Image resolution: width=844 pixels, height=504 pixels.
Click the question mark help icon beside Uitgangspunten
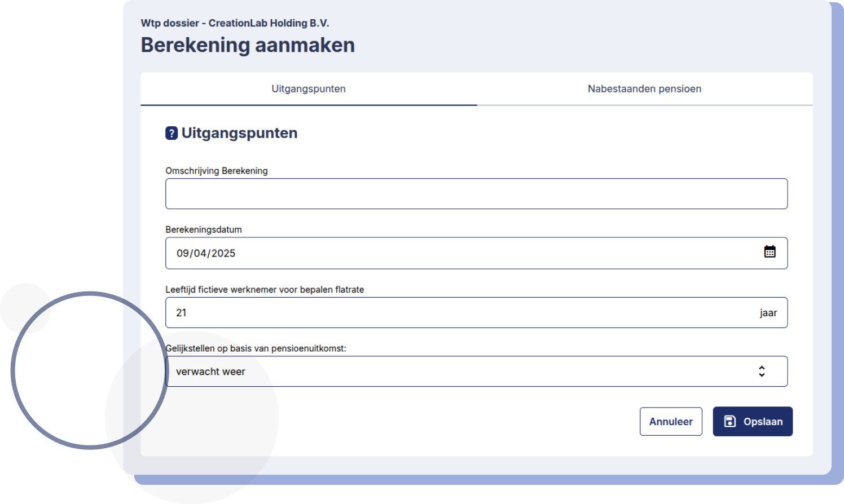[172, 133]
